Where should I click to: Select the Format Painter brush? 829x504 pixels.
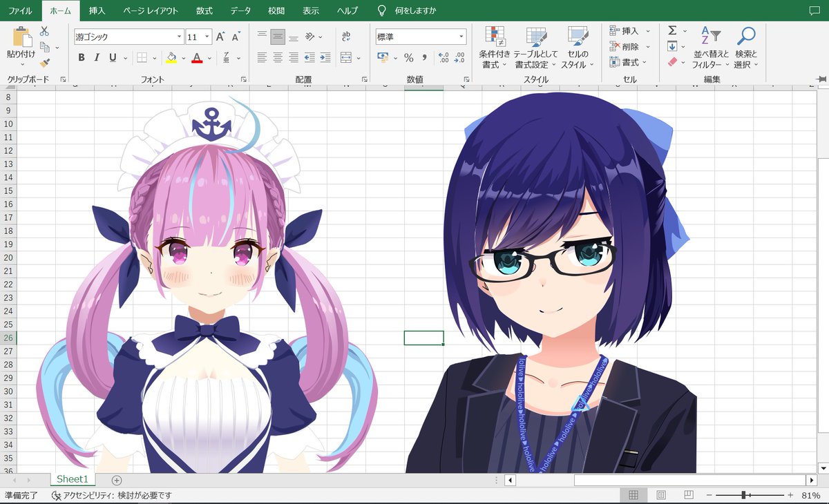click(x=44, y=63)
